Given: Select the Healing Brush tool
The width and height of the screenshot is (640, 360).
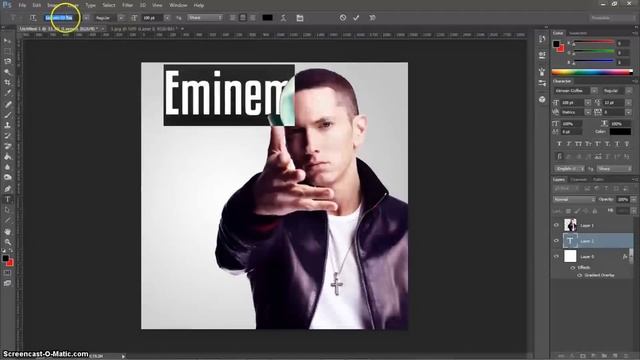Looking at the screenshot, I should coord(7,104).
